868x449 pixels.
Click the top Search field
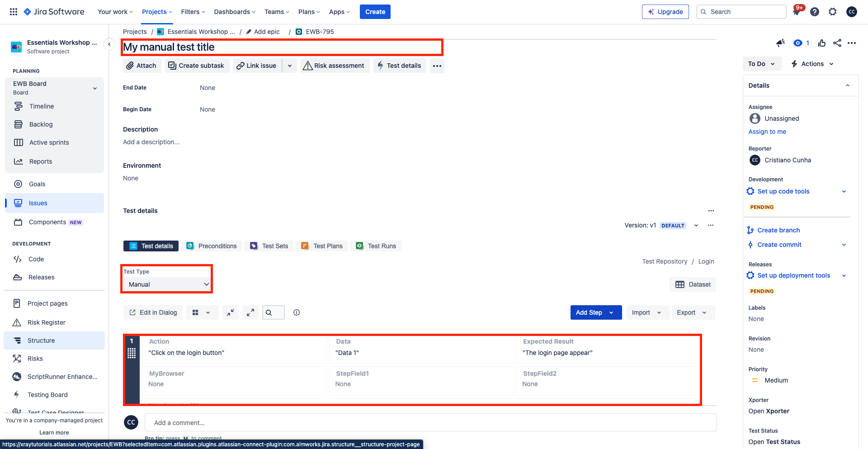[x=741, y=12]
